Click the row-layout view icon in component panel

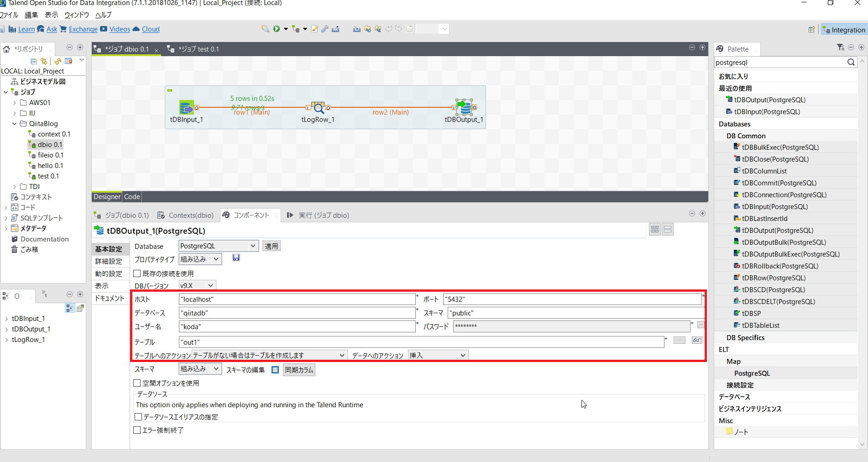click(x=668, y=230)
